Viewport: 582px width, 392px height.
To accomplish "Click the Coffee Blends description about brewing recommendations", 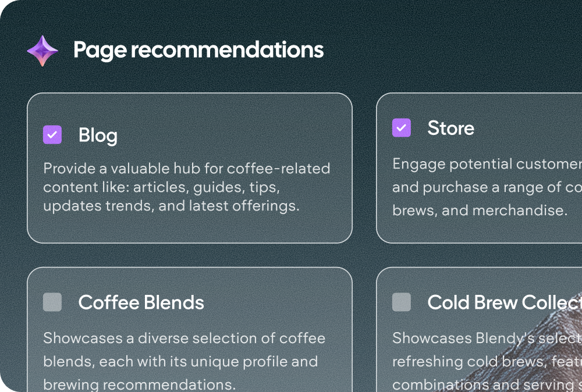I will coord(184,361).
